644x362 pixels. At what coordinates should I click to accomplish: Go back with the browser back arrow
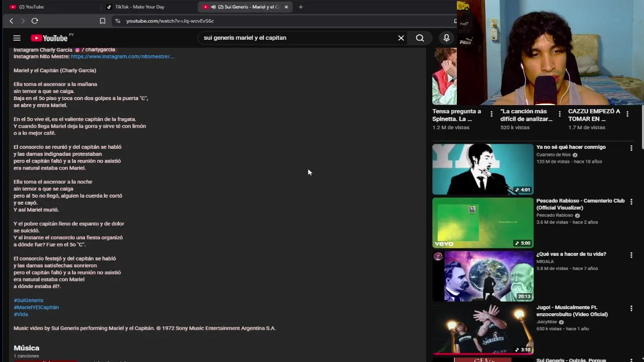point(11,21)
